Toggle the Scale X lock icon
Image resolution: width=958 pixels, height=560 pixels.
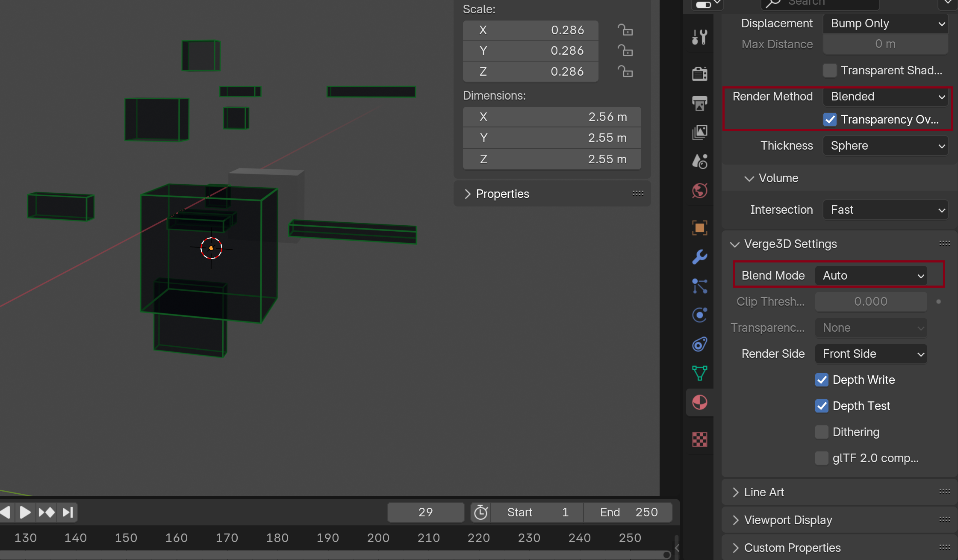(x=625, y=30)
